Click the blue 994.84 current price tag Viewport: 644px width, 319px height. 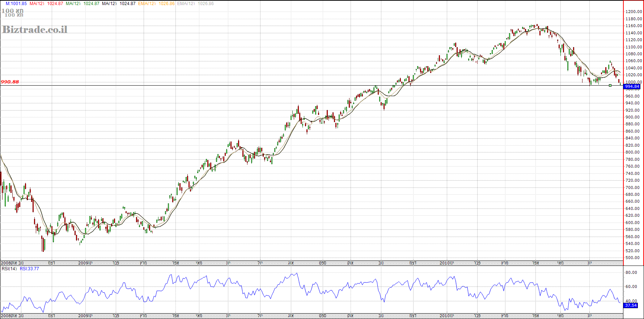click(632, 87)
